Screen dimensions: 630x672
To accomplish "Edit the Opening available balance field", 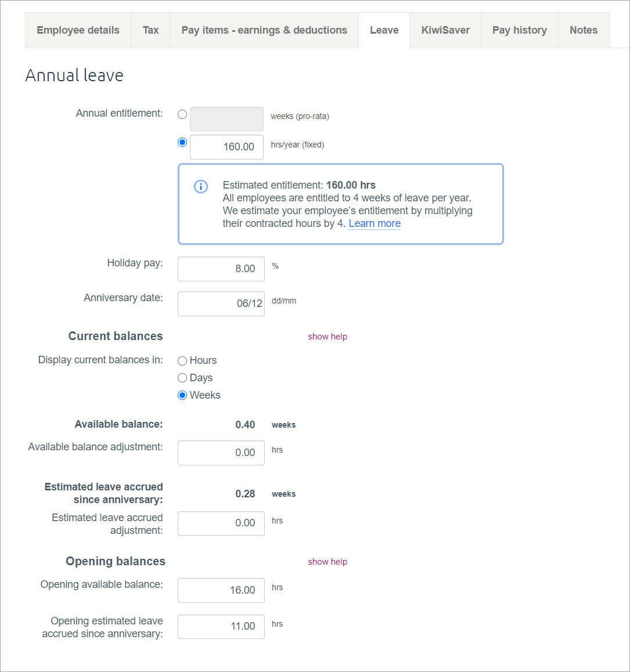I will tap(221, 590).
